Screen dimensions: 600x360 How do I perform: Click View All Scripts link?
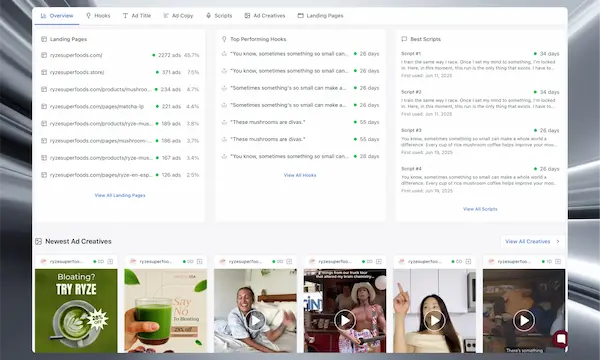tap(480, 209)
